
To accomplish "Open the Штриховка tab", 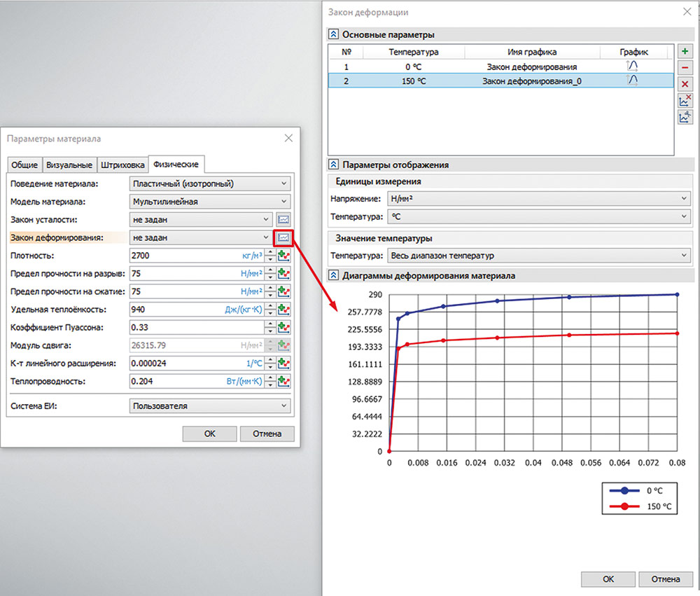I will pyautogui.click(x=122, y=165).
